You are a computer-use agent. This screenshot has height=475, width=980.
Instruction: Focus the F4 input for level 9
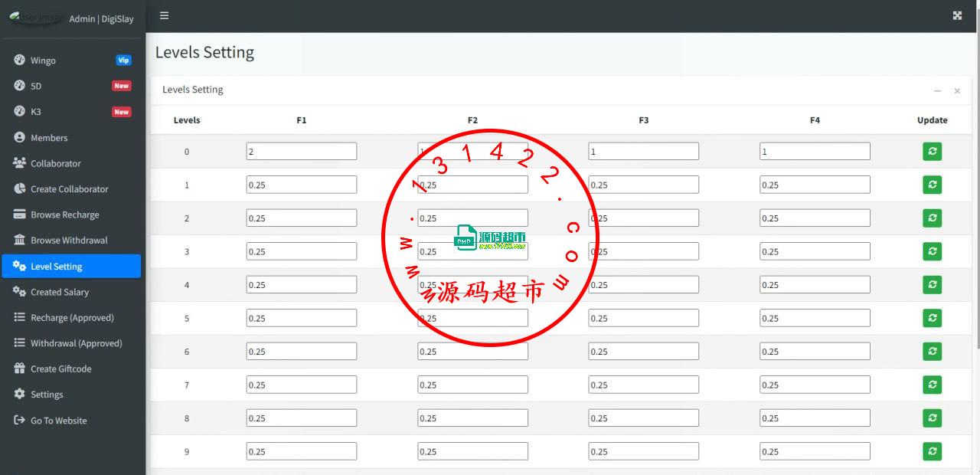[x=815, y=451]
